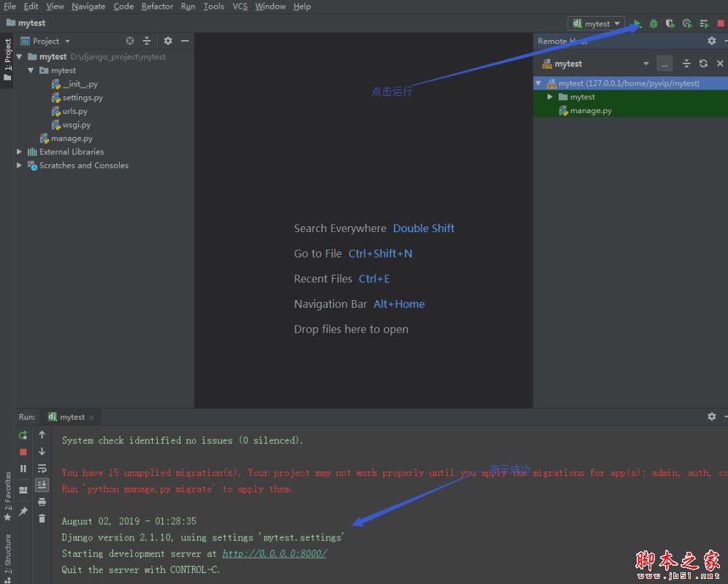Select wsgi.py in Project tree
The width and height of the screenshot is (728, 584).
coord(76,124)
